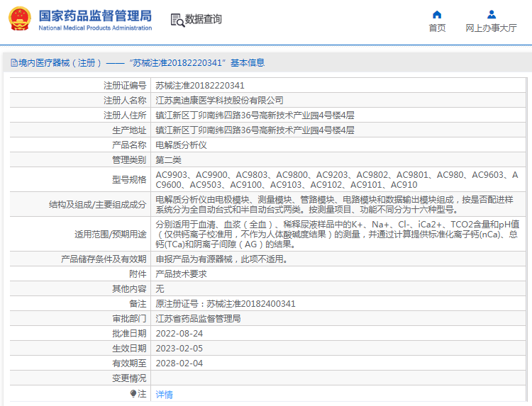Click approval department 江苏省药品监督管理局
This screenshot has width=532, height=406.
(x=198, y=319)
